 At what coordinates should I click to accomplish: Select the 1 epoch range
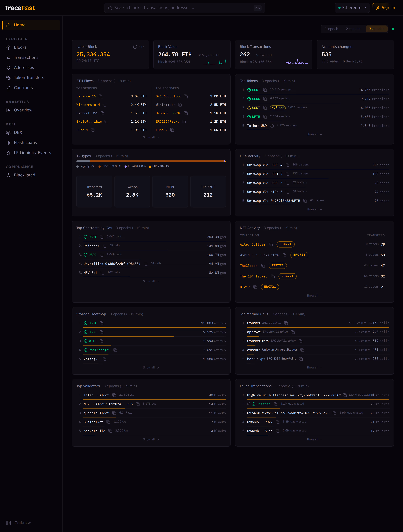(331, 29)
